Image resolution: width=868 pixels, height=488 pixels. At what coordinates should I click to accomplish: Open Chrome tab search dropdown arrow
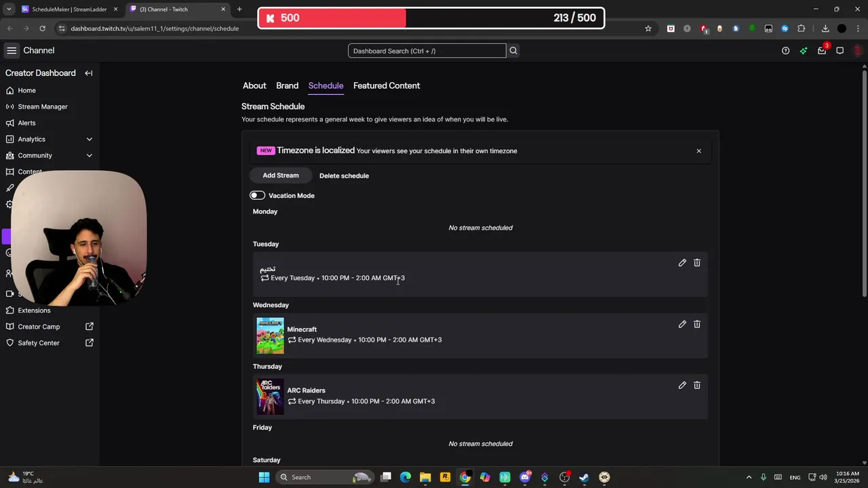(x=9, y=9)
